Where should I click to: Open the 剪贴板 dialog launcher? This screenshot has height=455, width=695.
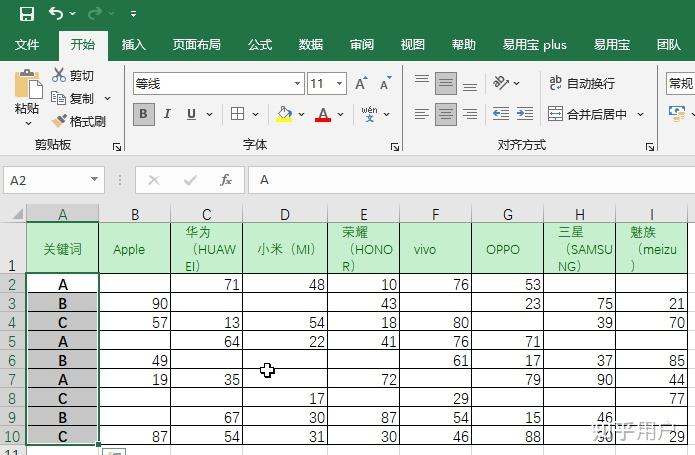[117, 147]
